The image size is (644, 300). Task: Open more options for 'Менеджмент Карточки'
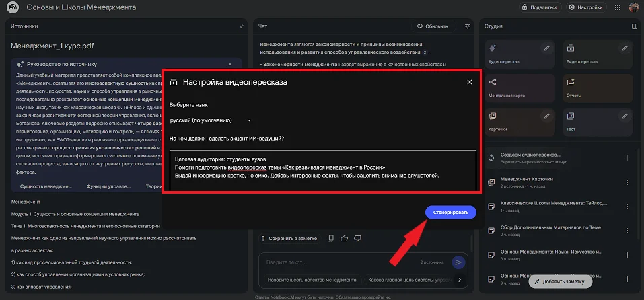coord(627,182)
